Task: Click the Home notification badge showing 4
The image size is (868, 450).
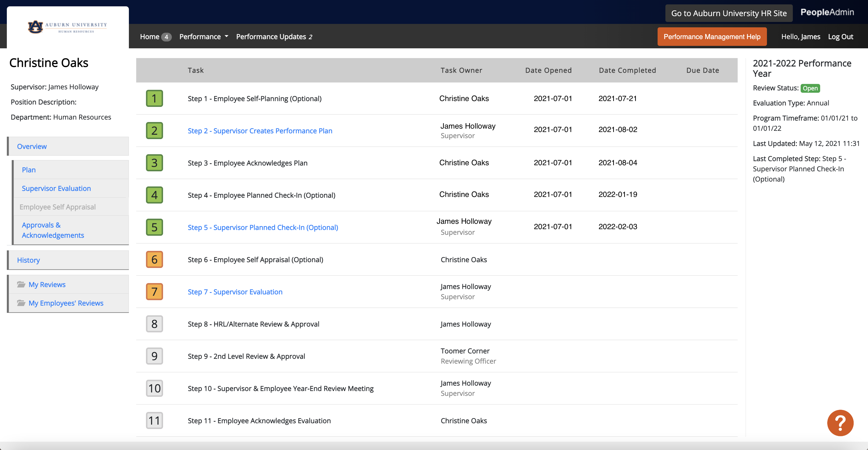Action: 166,37
